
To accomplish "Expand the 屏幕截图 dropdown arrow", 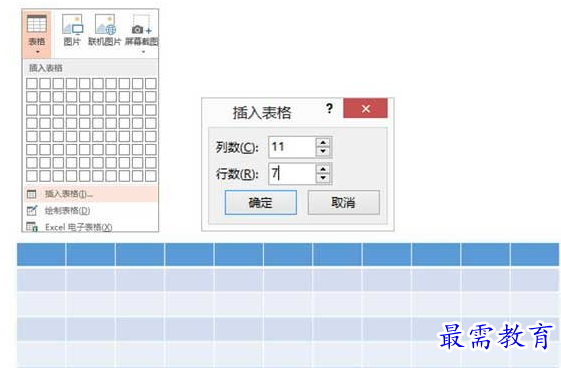I will [143, 52].
